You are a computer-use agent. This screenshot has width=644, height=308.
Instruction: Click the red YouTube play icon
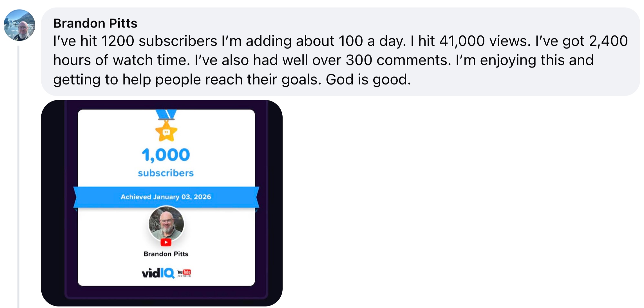[166, 242]
